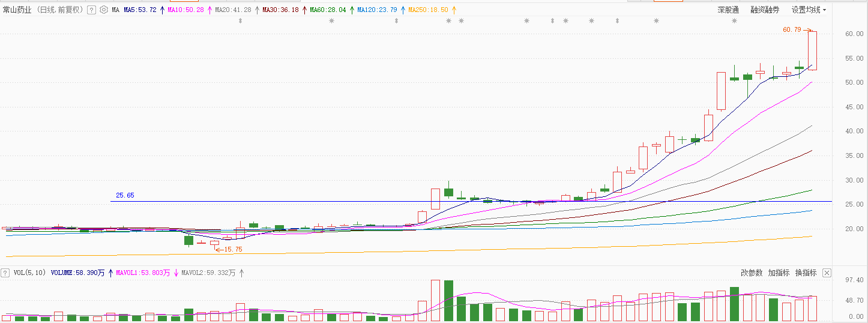Screen dimensions: 868x323
Task: Click the MA250:18.50 indicator value
Action: tap(428, 10)
